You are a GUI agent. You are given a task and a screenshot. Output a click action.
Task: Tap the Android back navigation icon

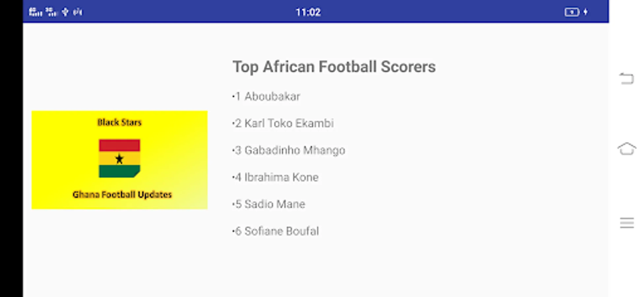click(627, 79)
